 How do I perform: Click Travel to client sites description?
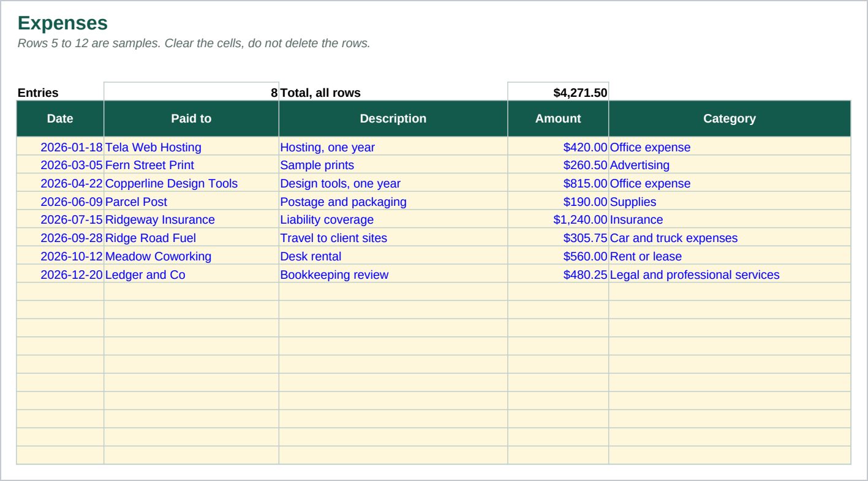[393, 238]
